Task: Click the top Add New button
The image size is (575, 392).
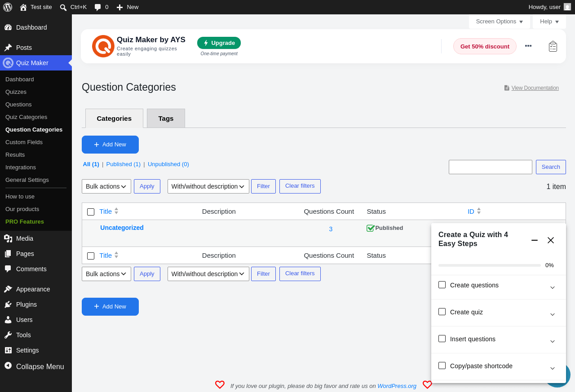Action: coord(110,145)
